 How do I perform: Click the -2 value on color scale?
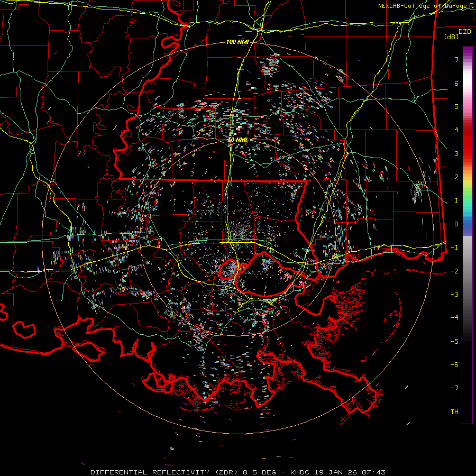point(454,271)
